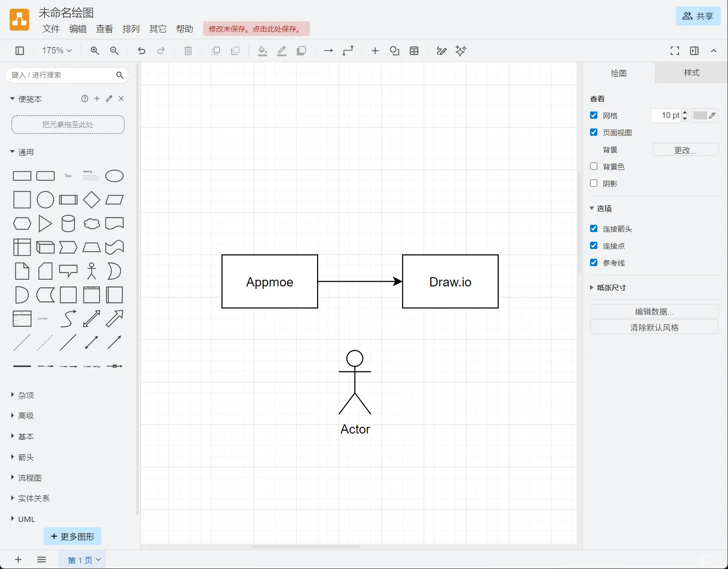Activate the freehand drawing tool
Screen dimensions: 728x569
click(441, 50)
